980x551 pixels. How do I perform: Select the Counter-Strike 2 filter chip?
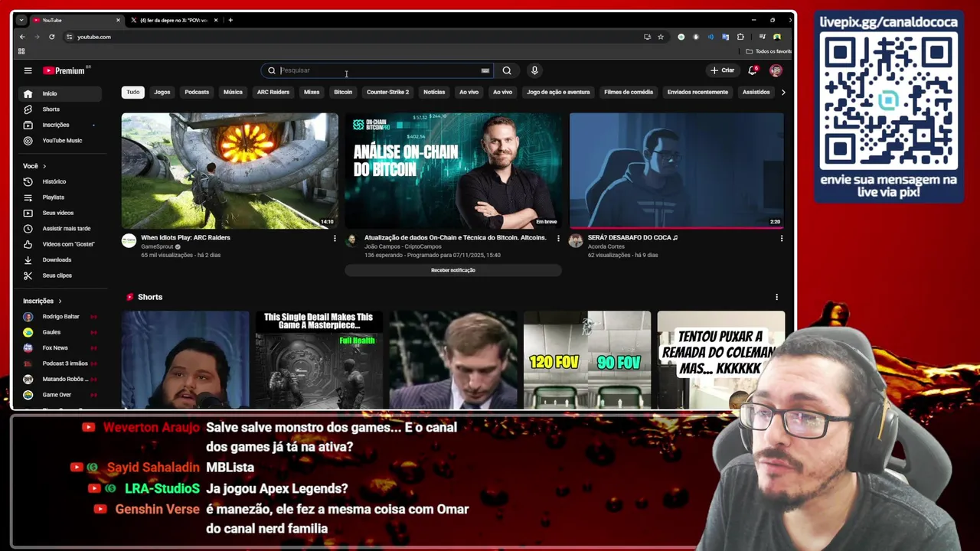click(387, 92)
